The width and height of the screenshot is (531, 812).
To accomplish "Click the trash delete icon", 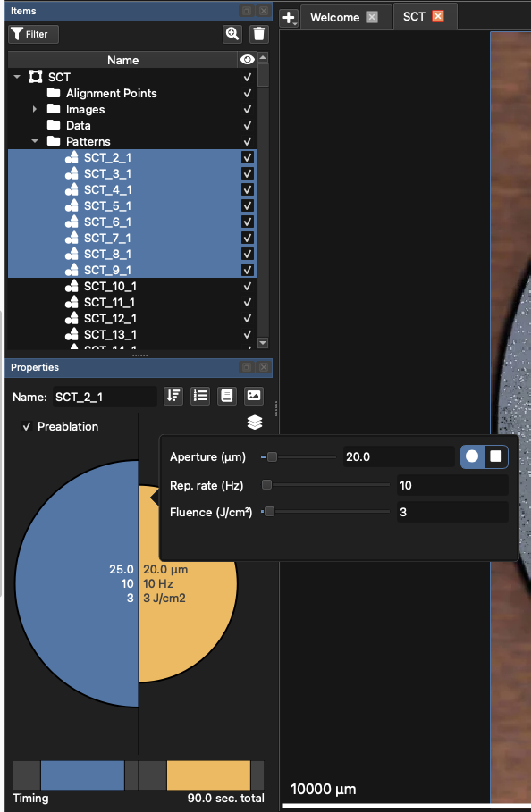I will tap(258, 34).
